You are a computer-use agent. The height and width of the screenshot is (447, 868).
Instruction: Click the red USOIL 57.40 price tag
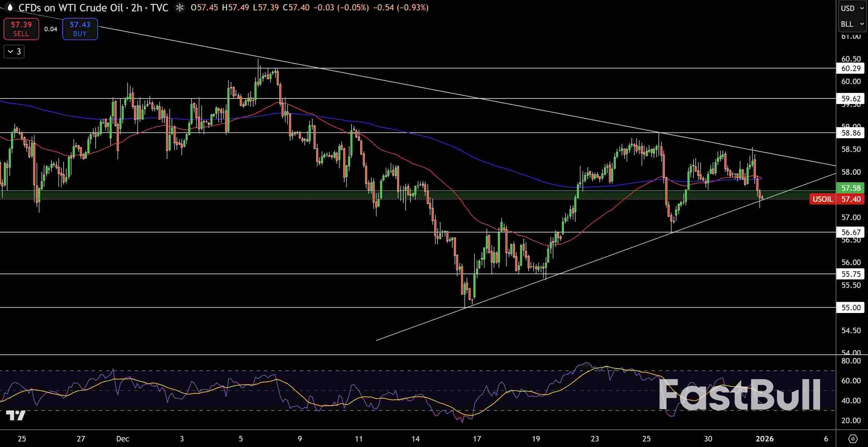(837, 199)
